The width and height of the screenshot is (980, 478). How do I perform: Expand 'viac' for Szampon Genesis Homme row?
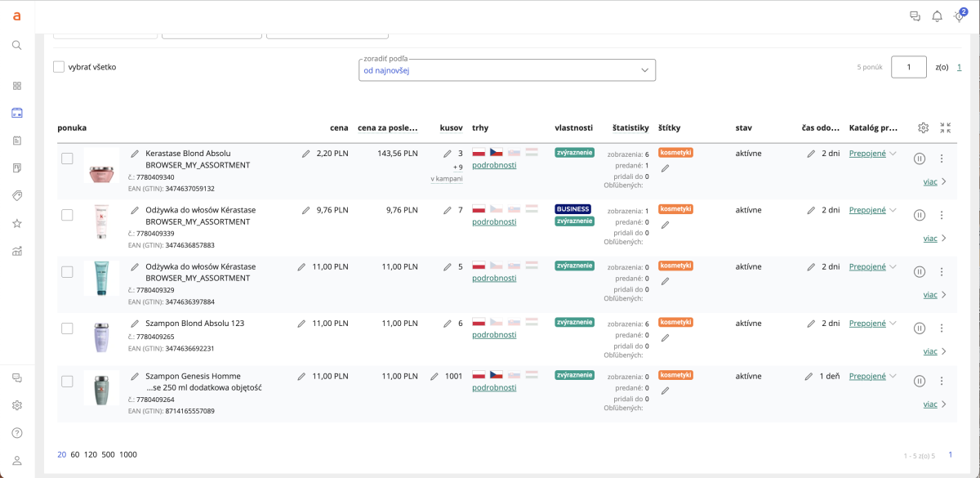click(935, 404)
